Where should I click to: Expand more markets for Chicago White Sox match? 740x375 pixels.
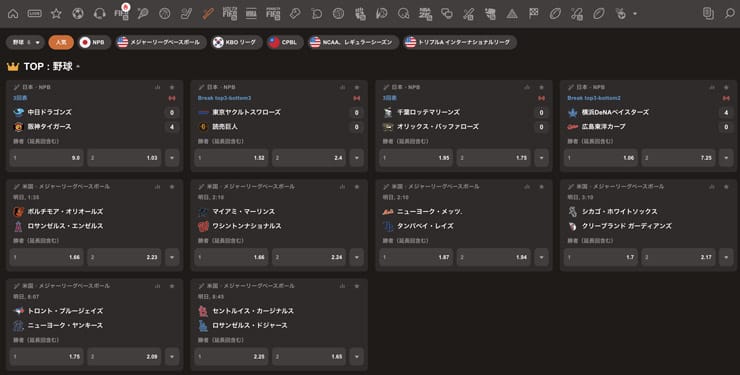(x=726, y=257)
